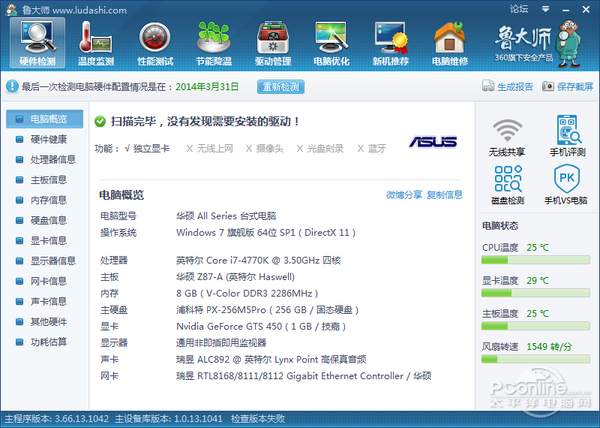This screenshot has height=428, width=600.
Task: Click the 微博分享 link
Action: 403,195
